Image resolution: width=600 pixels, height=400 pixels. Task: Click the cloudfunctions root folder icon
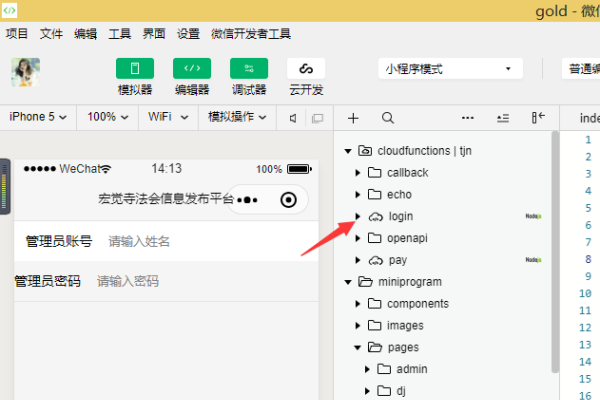pyautogui.click(x=365, y=150)
